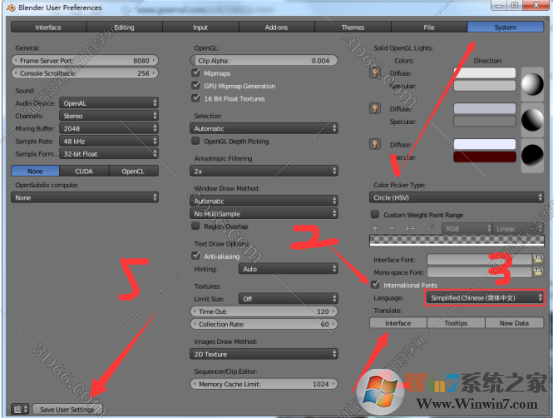Click Collection Rate field
The image size is (554, 418).
[x=264, y=324]
